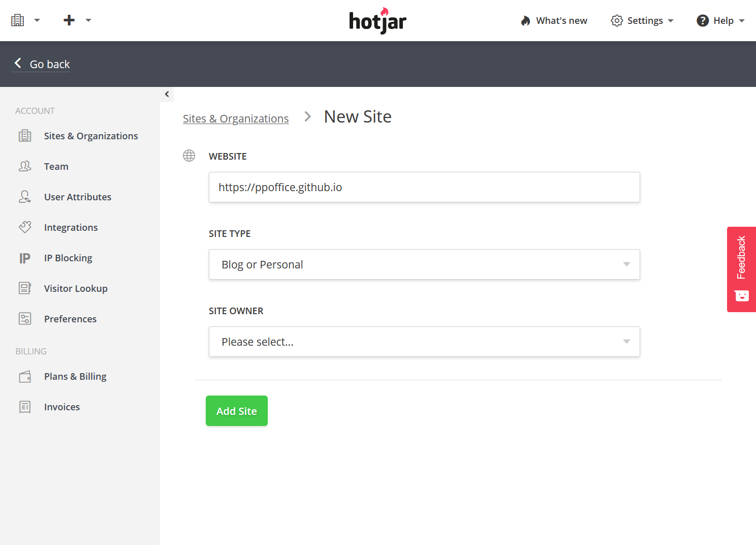Click the Invoices receipt icon
Viewport: 756px width, 545px height.
pyautogui.click(x=25, y=407)
